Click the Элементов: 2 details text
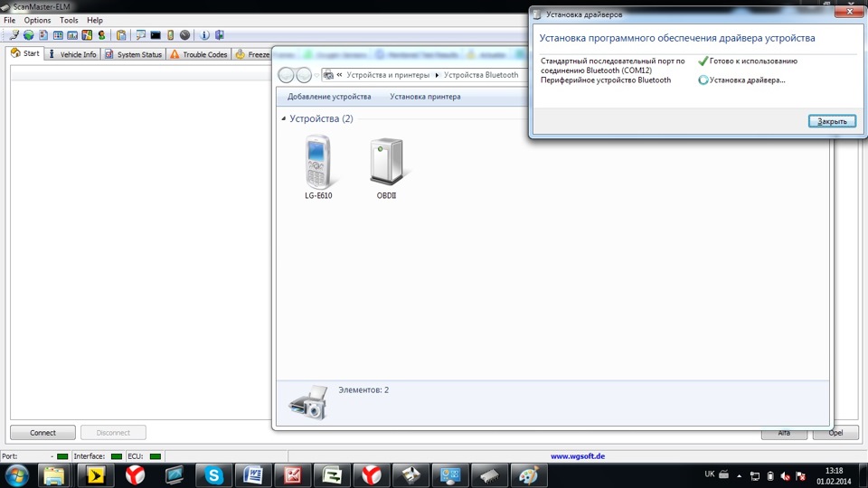 [x=363, y=390]
